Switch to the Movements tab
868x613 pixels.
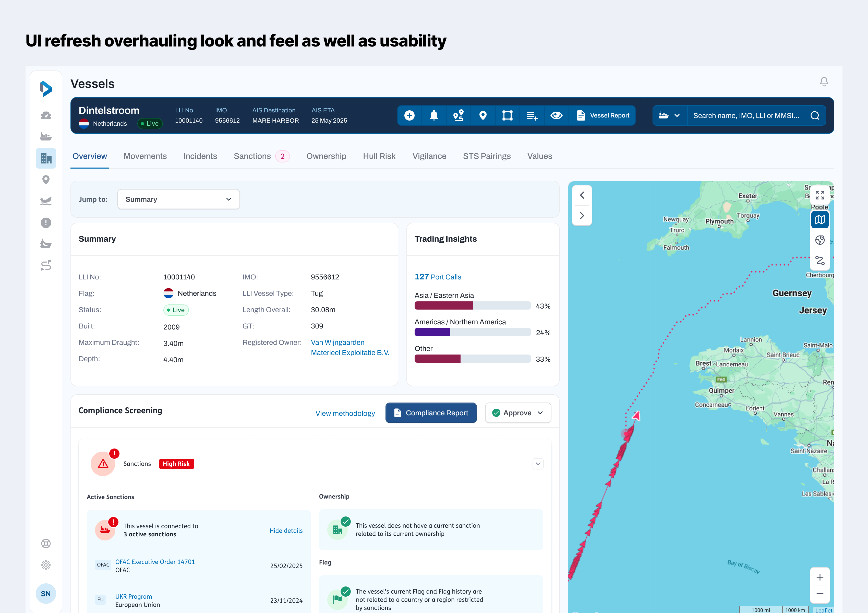pyautogui.click(x=145, y=156)
